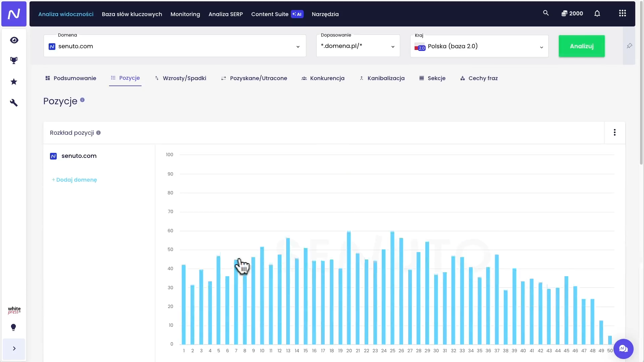Open the lightbulb tips icon
644x362 pixels.
pyautogui.click(x=13, y=327)
